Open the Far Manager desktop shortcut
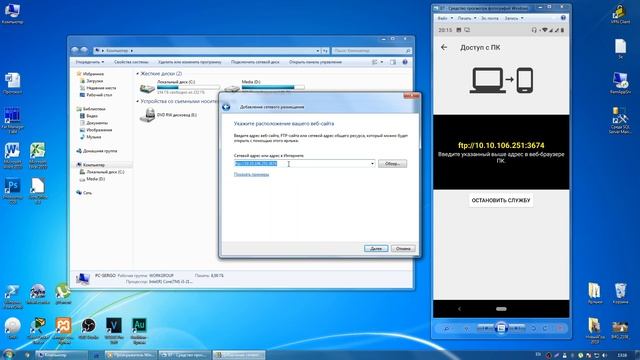 pyautogui.click(x=12, y=120)
